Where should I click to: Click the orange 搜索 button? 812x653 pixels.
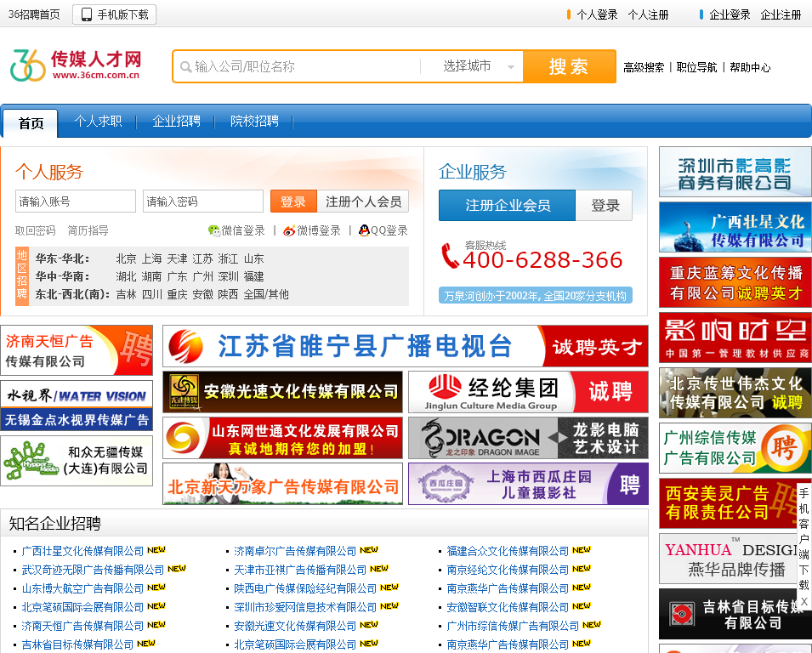pyautogui.click(x=569, y=66)
